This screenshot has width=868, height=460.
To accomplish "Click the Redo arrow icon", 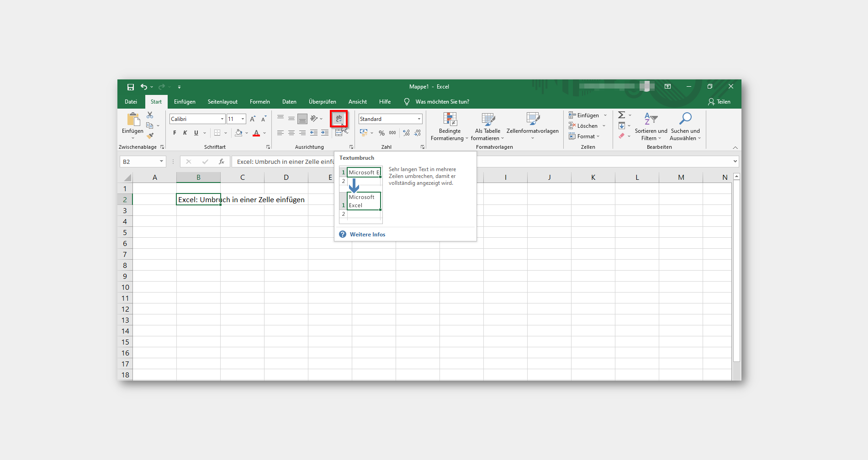I will pyautogui.click(x=161, y=87).
